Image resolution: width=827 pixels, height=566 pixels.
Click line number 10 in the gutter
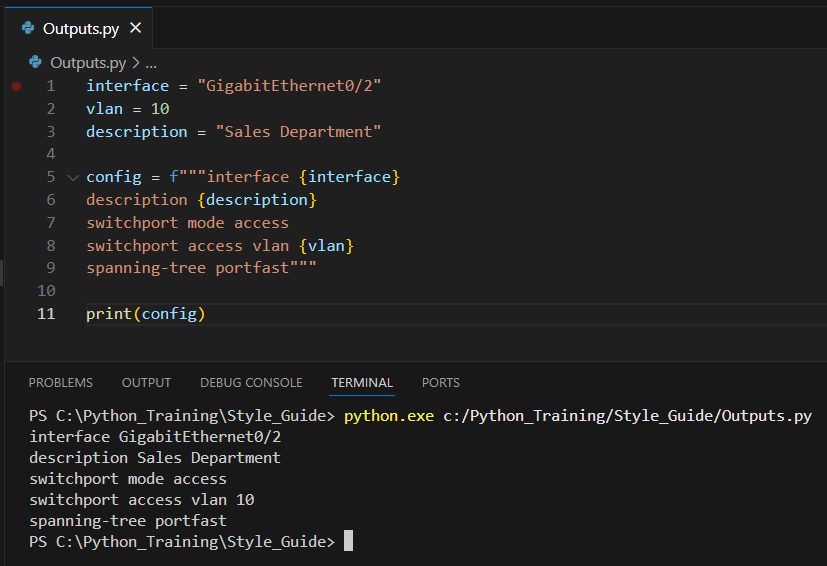[x=46, y=291]
